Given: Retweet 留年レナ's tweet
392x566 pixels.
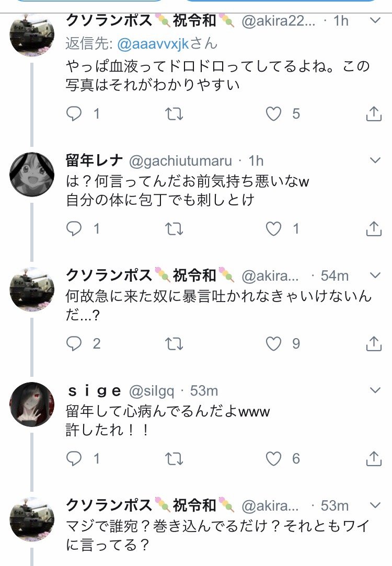Looking at the screenshot, I should click(174, 228).
